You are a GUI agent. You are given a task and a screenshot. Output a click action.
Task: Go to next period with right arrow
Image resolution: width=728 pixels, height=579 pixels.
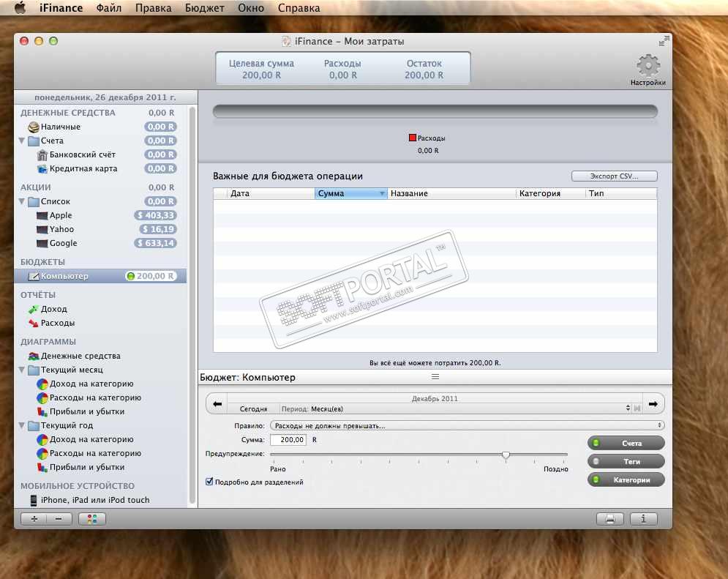point(653,404)
